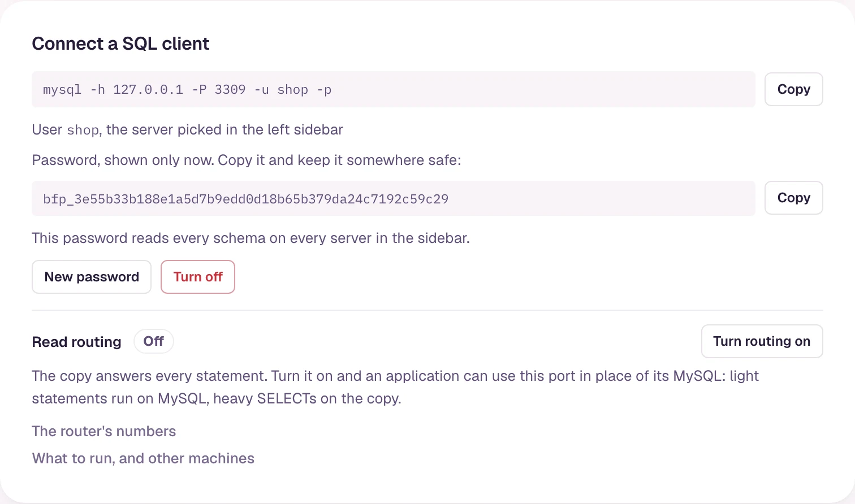Copy the mysql connection command
Screen dimensions: 855x504
tap(793, 89)
